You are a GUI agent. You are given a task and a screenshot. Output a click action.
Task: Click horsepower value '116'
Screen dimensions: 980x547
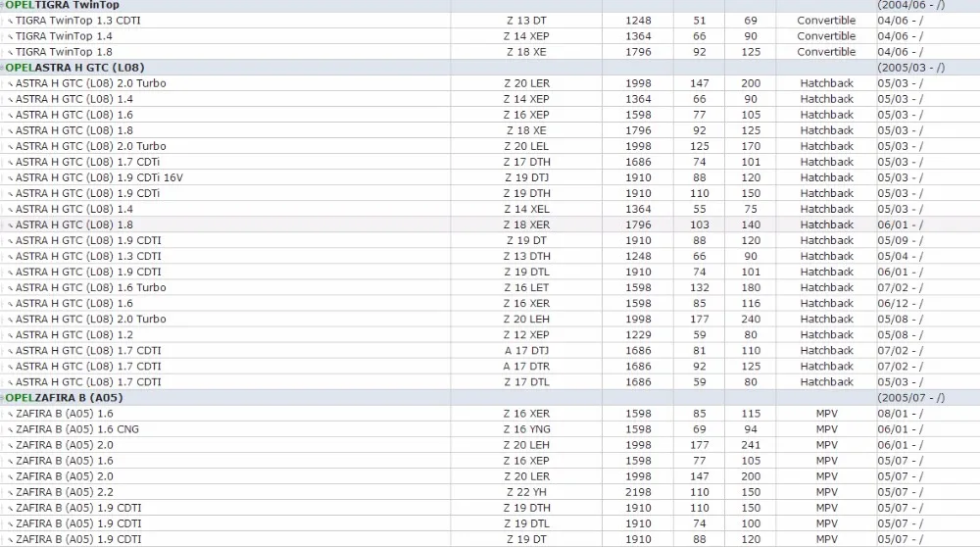tap(751, 303)
